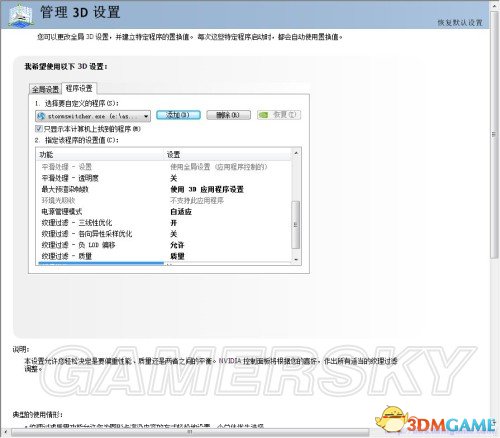This screenshot has width=500, height=438.
Task: Click the NVIDIA logo icon on restore button
Action: [x=264, y=115]
